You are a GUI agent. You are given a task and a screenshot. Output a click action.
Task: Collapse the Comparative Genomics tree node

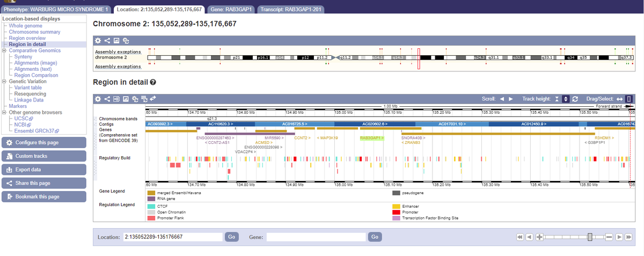click(x=4, y=50)
